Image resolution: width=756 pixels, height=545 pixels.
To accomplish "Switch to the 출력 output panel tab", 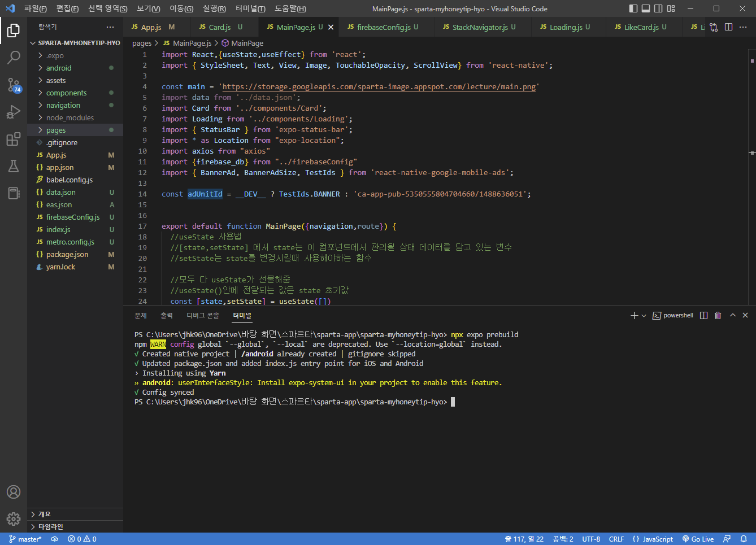I will [167, 316].
